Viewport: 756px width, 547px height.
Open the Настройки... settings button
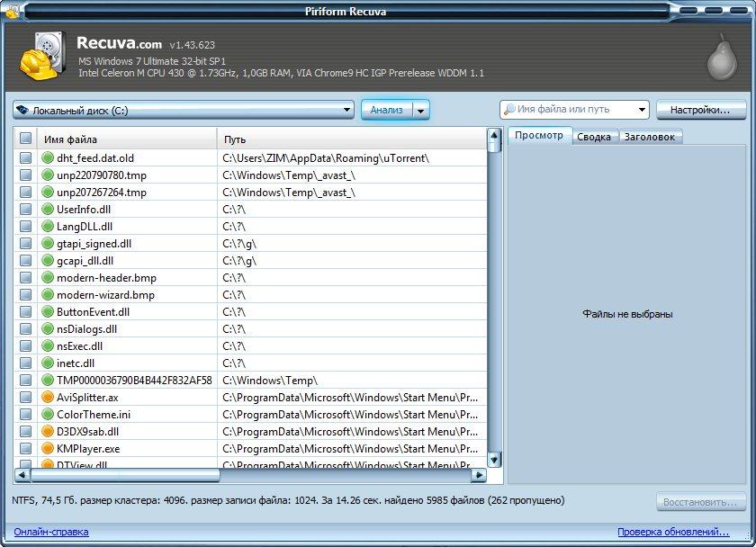click(x=700, y=110)
